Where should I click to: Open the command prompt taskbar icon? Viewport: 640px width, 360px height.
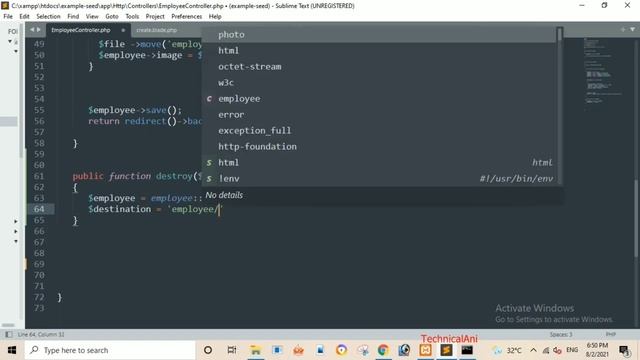point(467,350)
